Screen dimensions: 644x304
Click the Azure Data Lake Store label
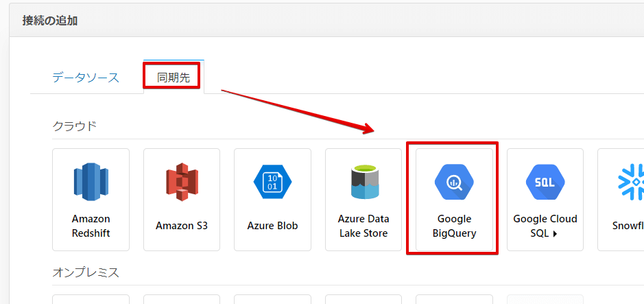363,226
